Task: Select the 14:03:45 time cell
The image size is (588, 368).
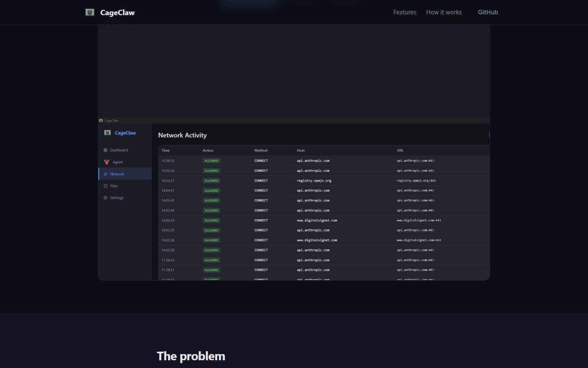Action: click(x=168, y=200)
